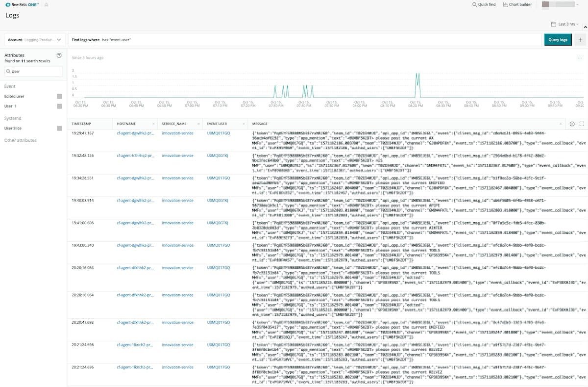
Task: Click the SERVICE_NAME column header
Action: 174,124
